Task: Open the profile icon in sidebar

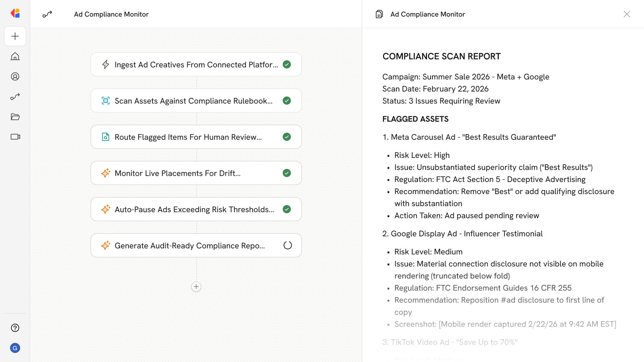Action: [x=15, y=76]
